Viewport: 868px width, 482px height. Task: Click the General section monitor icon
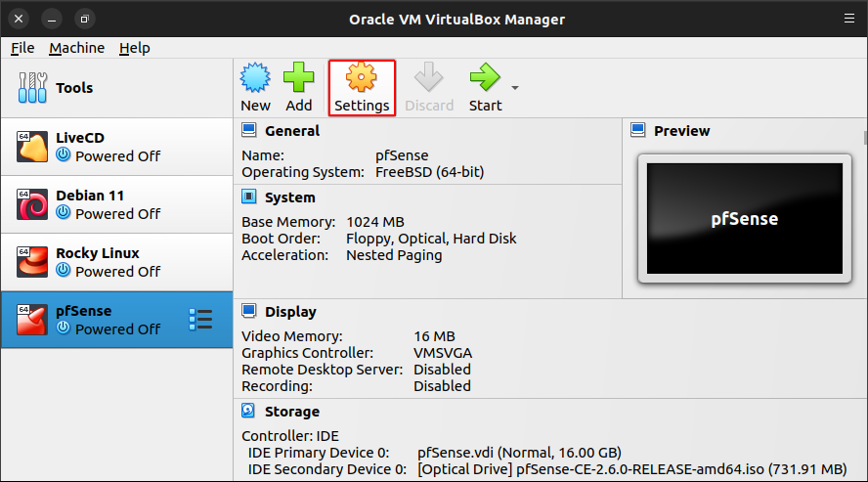tap(249, 131)
